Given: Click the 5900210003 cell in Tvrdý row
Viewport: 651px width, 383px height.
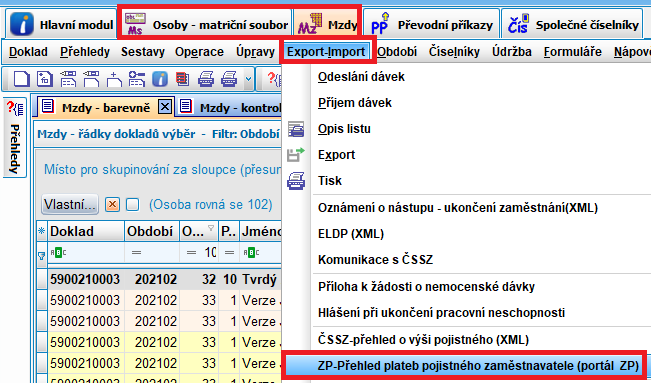Looking at the screenshot, I should (x=85, y=279).
